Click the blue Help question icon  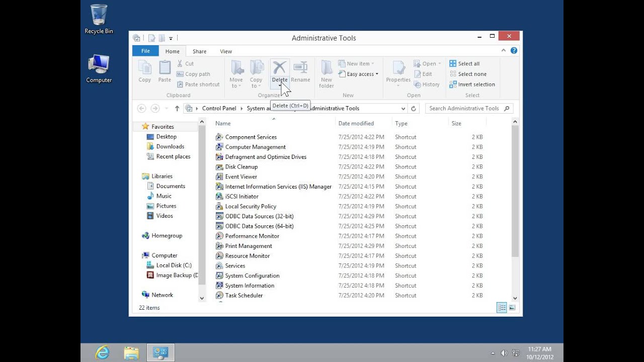point(514,50)
